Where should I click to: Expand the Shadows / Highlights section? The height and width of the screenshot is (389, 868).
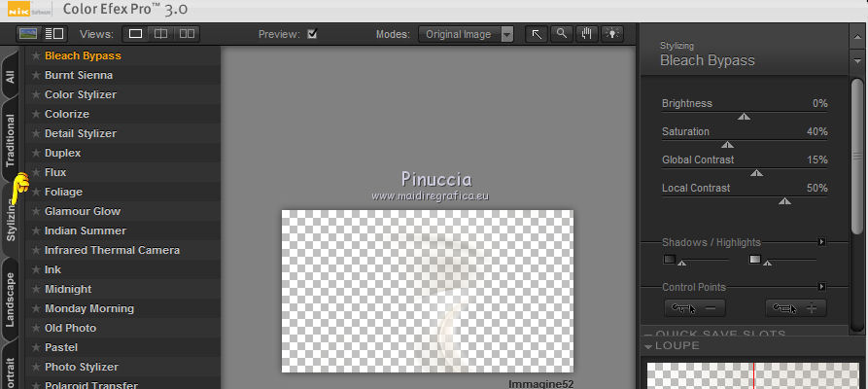821,242
